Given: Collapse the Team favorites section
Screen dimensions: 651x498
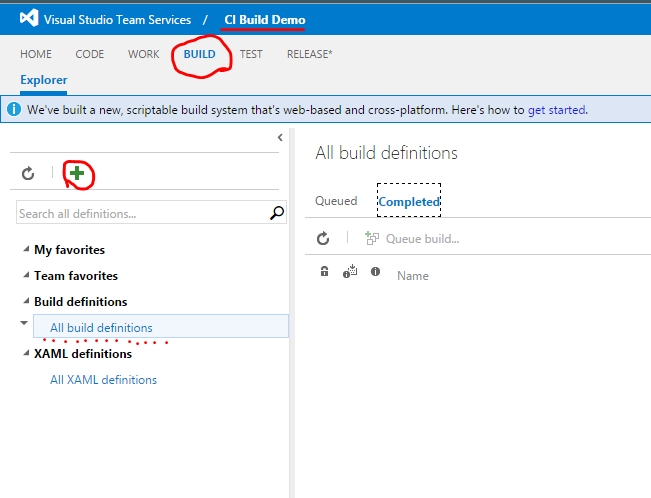Looking at the screenshot, I should [x=26, y=275].
